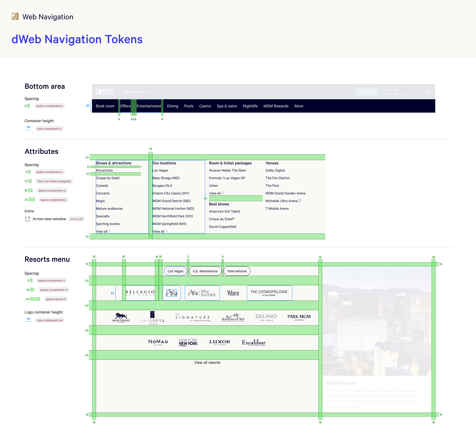476x448 pixels.
Task: Click the Aria Sky Suites logo
Action: [202, 293]
